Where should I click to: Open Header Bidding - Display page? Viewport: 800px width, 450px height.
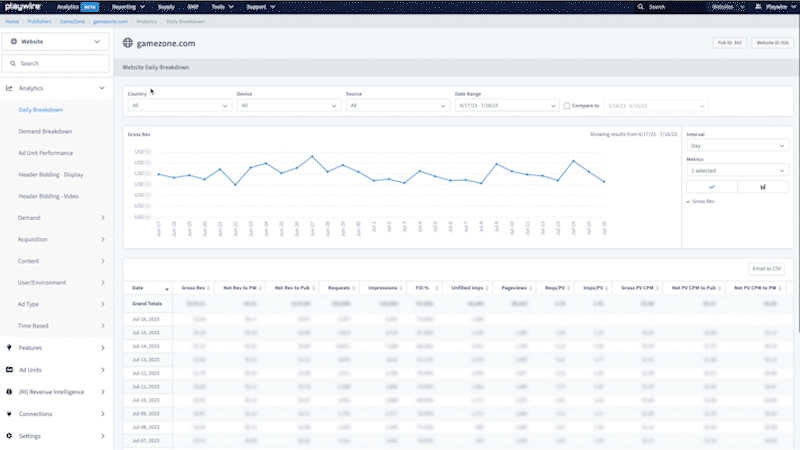coord(51,174)
